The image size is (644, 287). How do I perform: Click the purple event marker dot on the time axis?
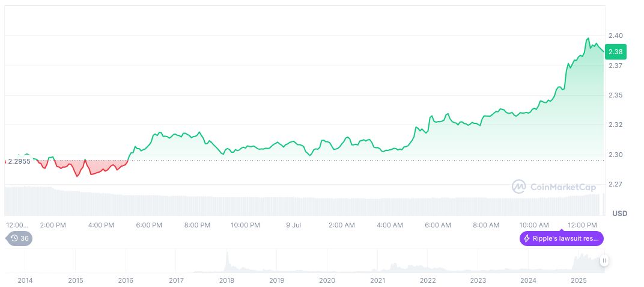tap(562, 228)
